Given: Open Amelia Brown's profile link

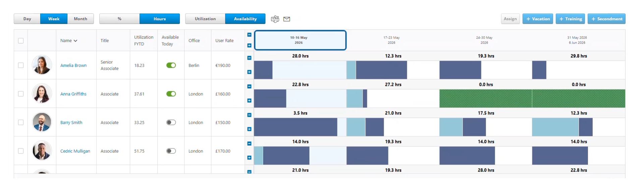Looking at the screenshot, I should coord(73,65).
